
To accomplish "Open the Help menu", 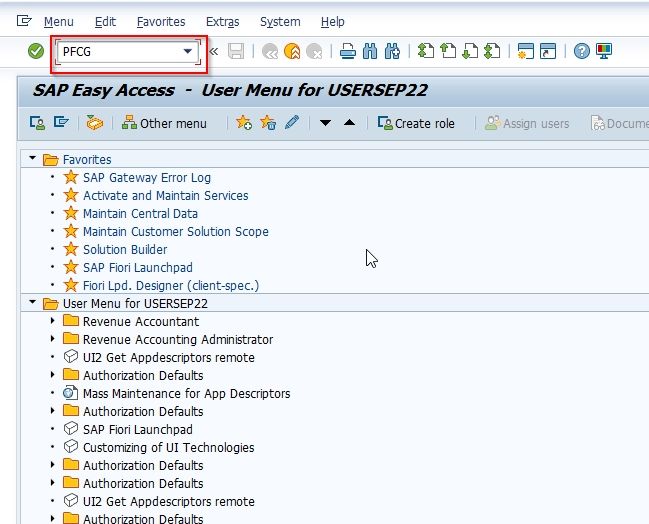I will pos(332,22).
